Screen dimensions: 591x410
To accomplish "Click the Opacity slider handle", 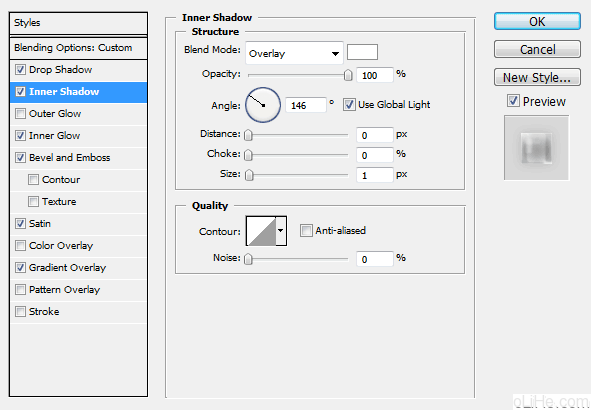I will pyautogui.click(x=348, y=75).
